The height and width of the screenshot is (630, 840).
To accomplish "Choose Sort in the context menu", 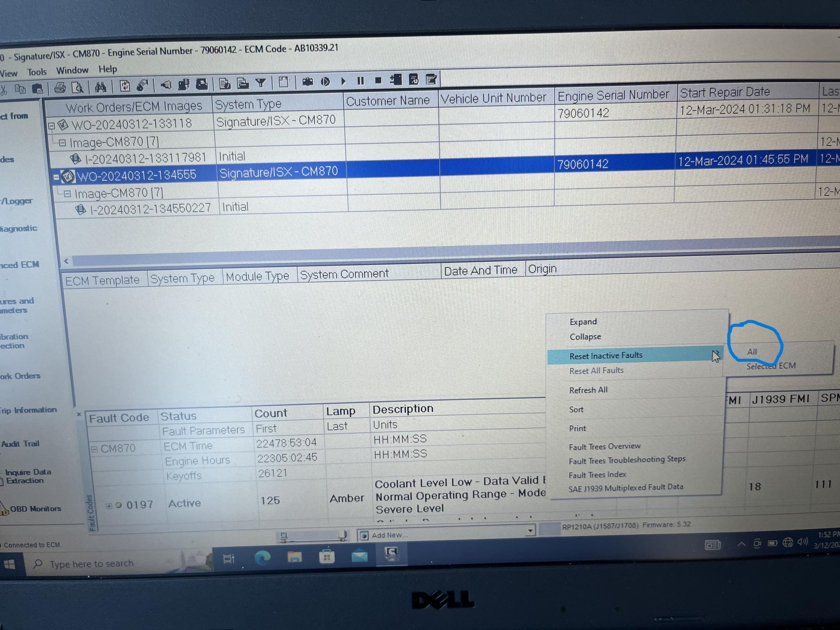I will click(x=576, y=409).
